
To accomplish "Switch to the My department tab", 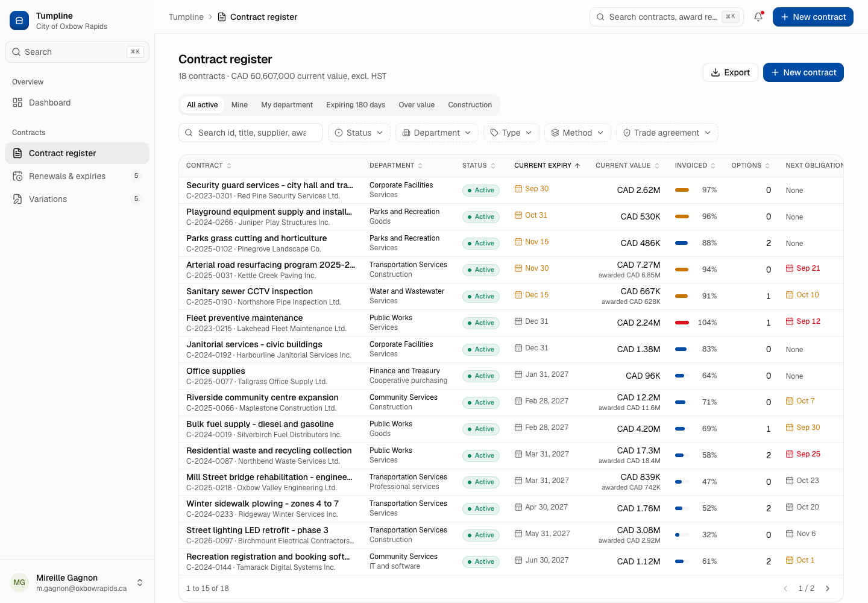I will 287,105.
